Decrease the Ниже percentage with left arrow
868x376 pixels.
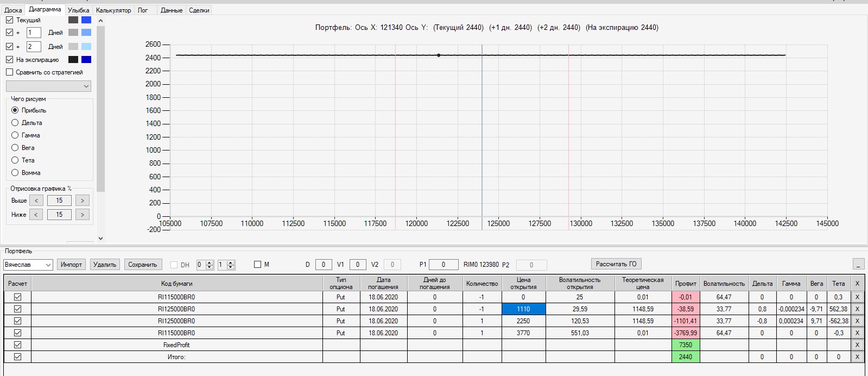click(x=36, y=215)
